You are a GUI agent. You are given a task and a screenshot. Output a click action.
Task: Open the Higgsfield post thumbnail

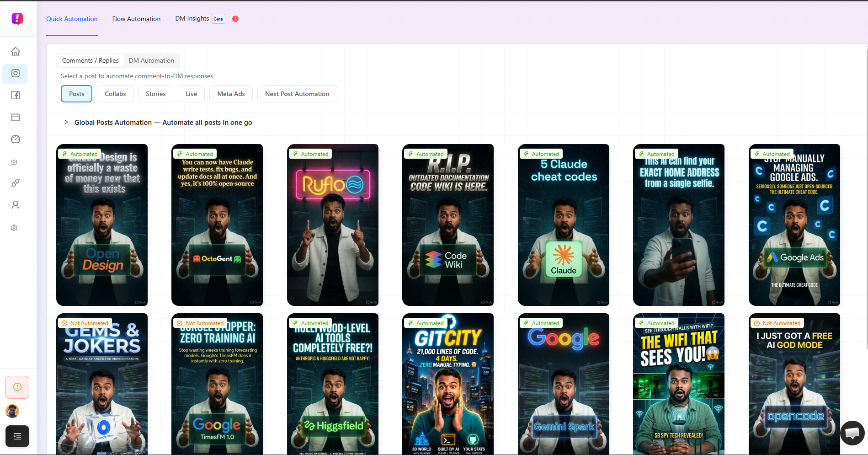click(x=333, y=384)
